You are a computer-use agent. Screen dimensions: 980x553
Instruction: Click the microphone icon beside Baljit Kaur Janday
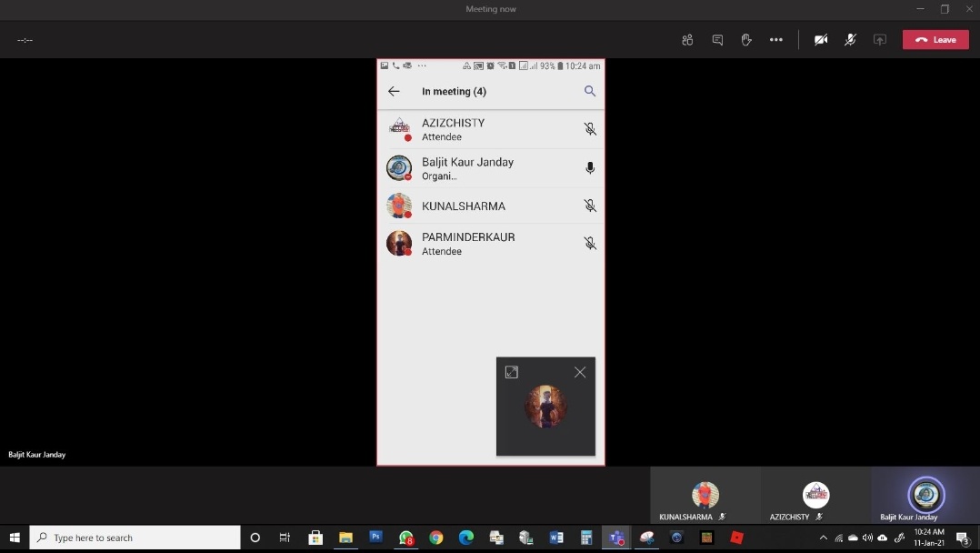[x=589, y=167]
